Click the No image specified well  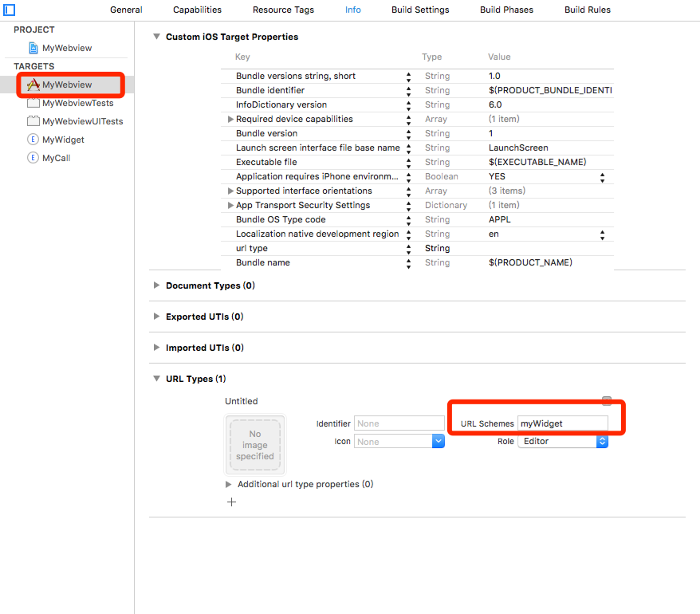(x=255, y=445)
